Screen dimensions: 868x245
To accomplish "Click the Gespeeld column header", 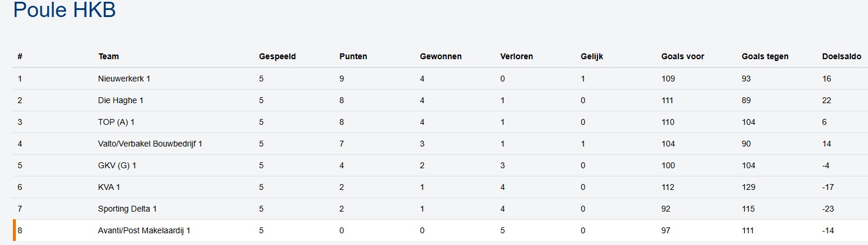I will 277,57.
